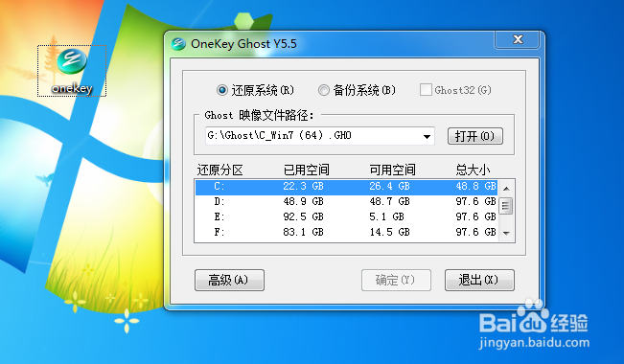This screenshot has height=364, width=624.
Task: Select the 还原系统(R) radio button
Action: point(222,90)
